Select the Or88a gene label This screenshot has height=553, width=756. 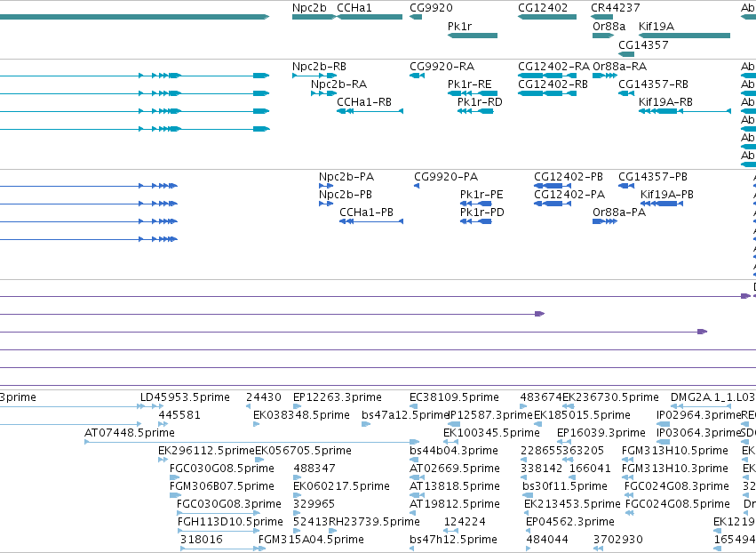click(609, 26)
